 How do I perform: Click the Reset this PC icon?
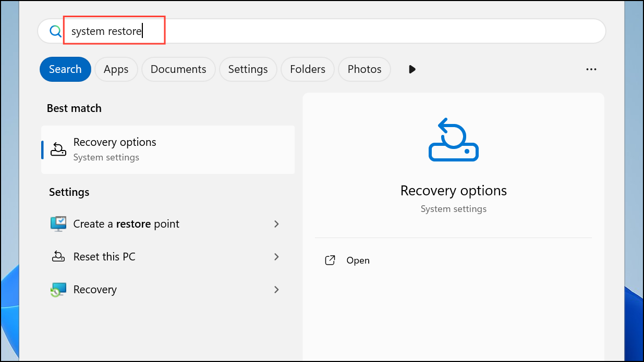[58, 257]
